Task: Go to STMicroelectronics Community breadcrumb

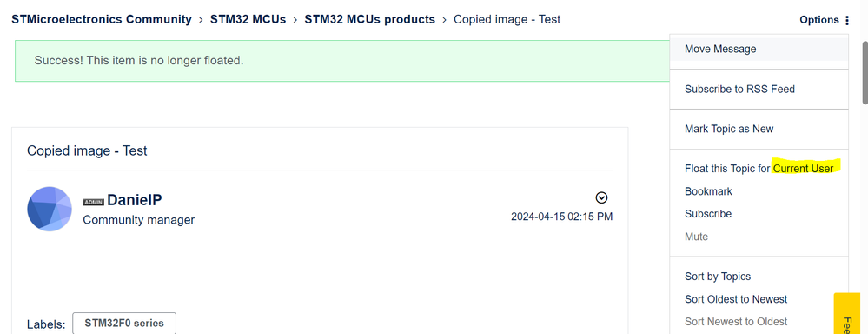Action: (x=102, y=19)
